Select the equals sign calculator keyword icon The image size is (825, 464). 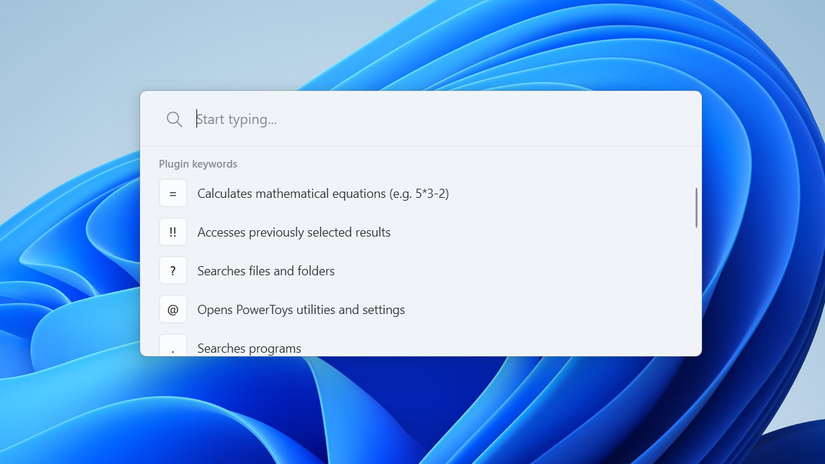click(173, 193)
